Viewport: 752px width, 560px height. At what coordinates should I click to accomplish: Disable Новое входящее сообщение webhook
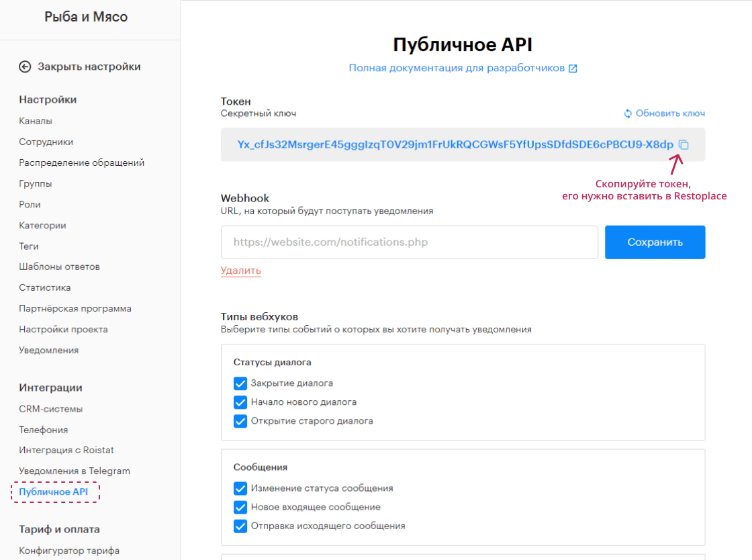(x=240, y=508)
